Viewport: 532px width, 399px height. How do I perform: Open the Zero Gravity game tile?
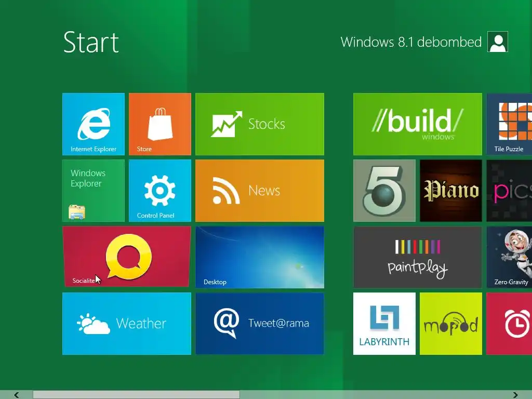click(509, 257)
